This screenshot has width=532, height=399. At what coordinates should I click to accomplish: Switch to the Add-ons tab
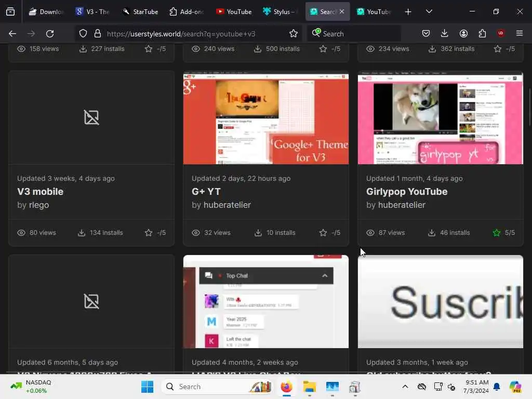pos(187,12)
